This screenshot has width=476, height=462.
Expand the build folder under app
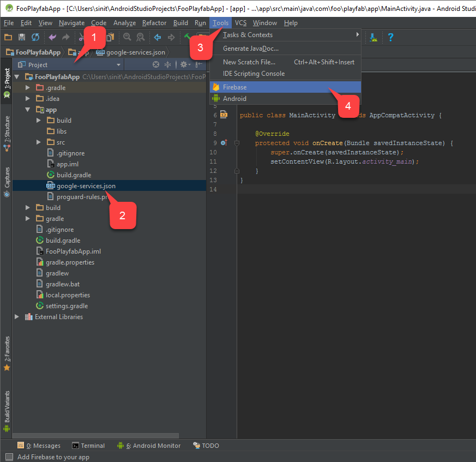tap(39, 121)
